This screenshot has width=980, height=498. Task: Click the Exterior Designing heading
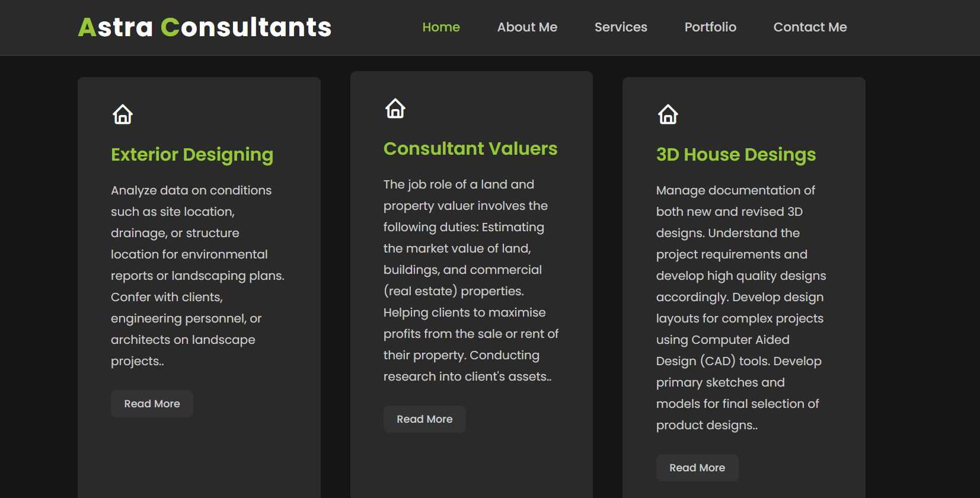coord(192,155)
